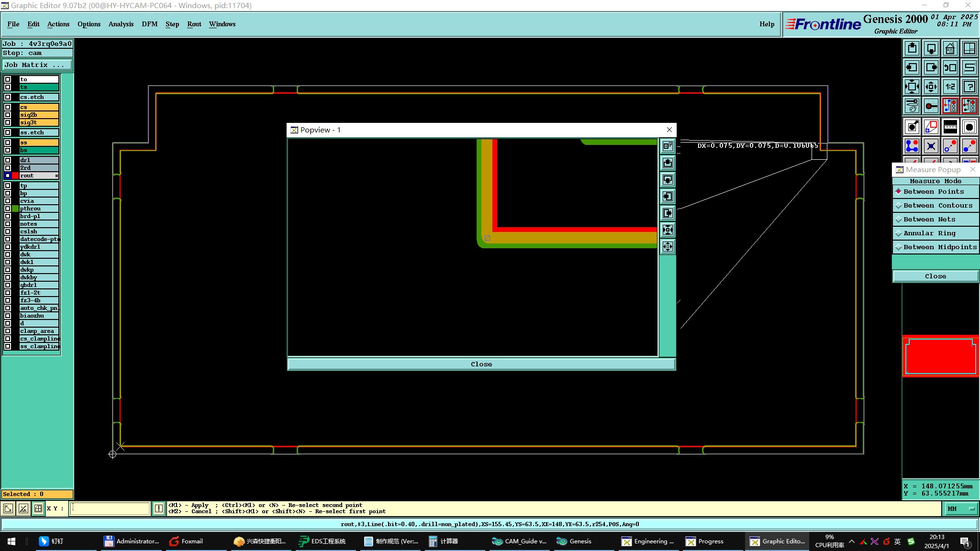Click the exclamation mark icon in status bar
Image resolution: width=980 pixels, height=551 pixels.
coord(159,508)
